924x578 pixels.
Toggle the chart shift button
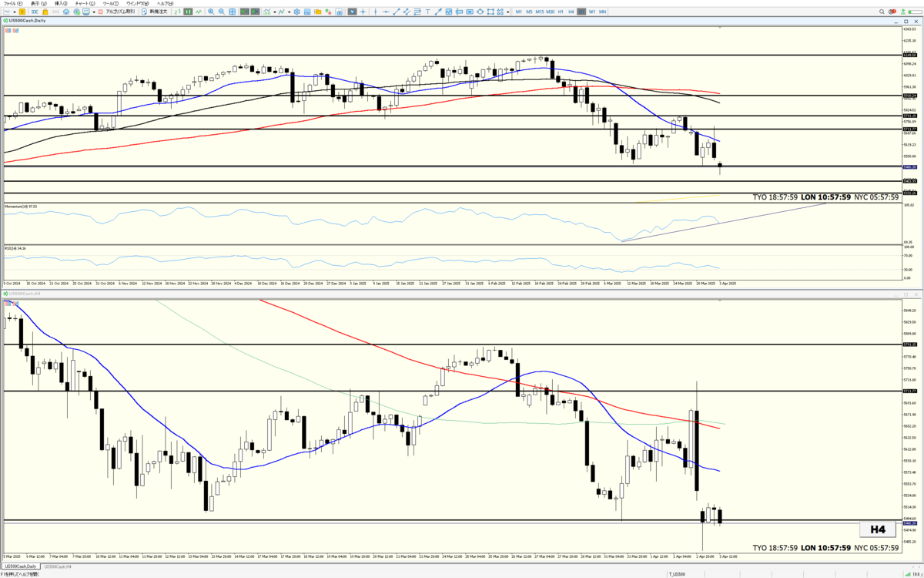(x=255, y=12)
